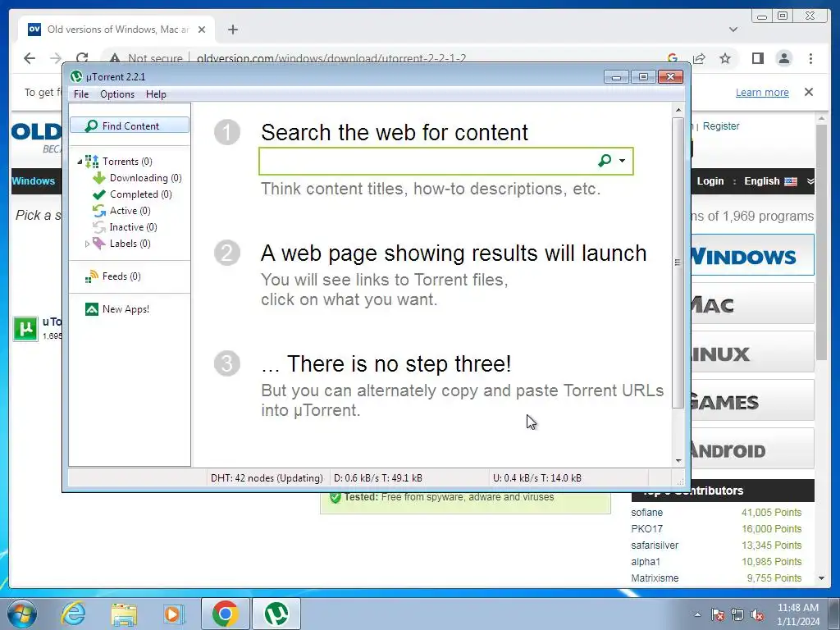Select the Completed (0) category
Image resolution: width=840 pixels, height=630 pixels.
click(140, 194)
